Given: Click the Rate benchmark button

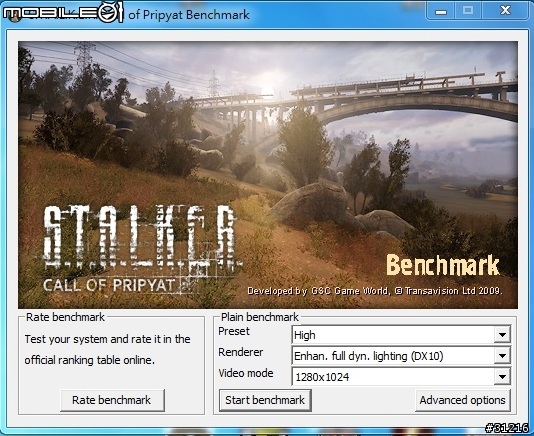Looking at the screenshot, I should tap(112, 400).
